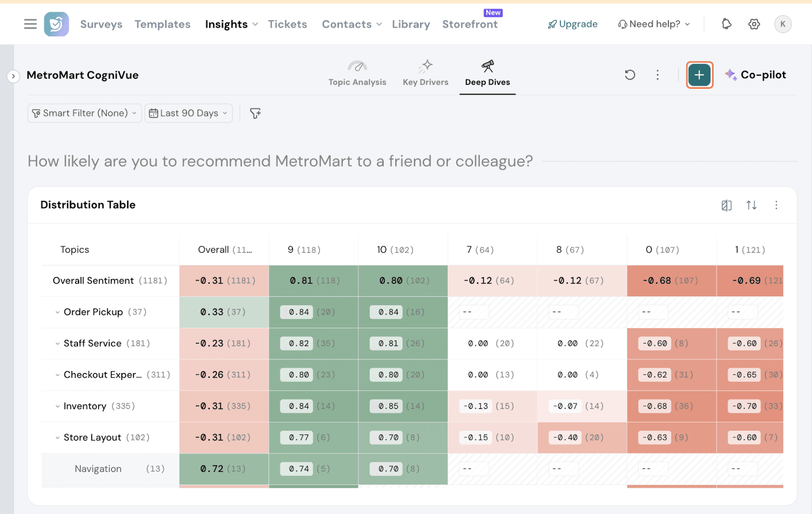This screenshot has height=514, width=812.
Task: Open the user profile avatar K
Action: point(783,24)
